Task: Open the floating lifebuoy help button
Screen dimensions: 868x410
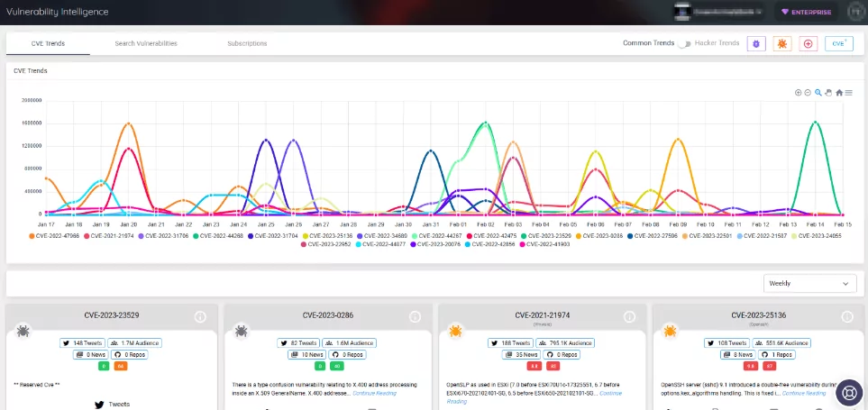Action: pyautogui.click(x=847, y=391)
